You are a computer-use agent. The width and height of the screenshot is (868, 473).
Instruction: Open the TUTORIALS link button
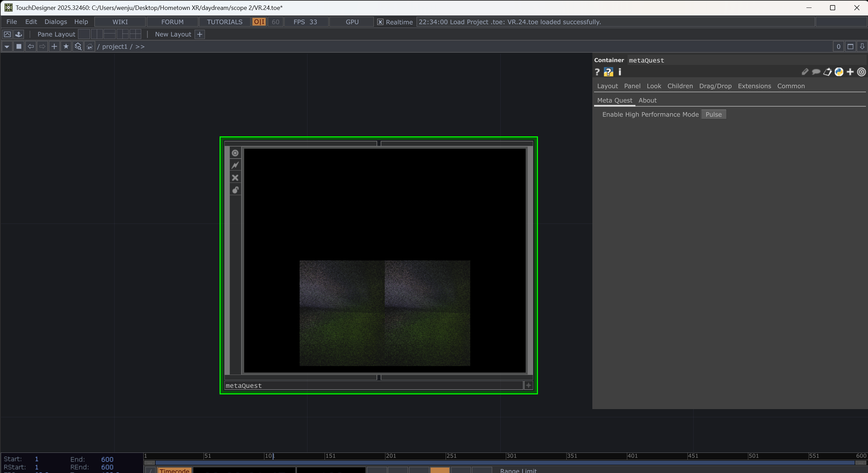[224, 22]
